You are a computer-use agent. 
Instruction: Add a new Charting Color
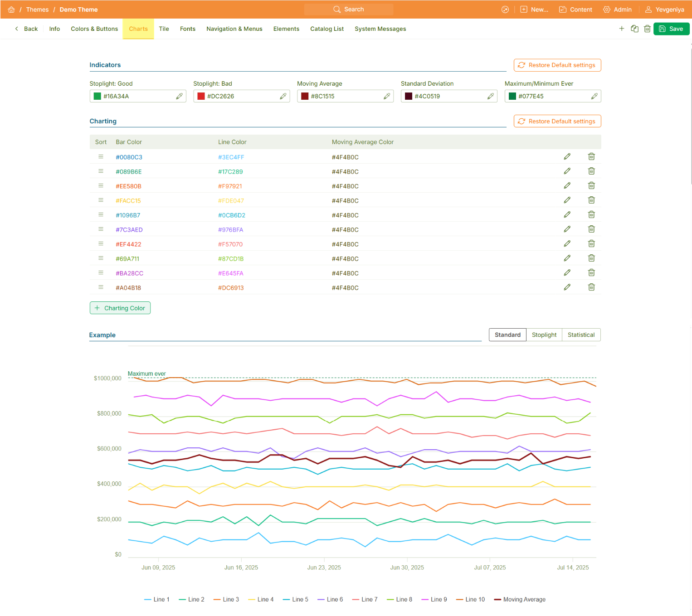pyautogui.click(x=120, y=308)
